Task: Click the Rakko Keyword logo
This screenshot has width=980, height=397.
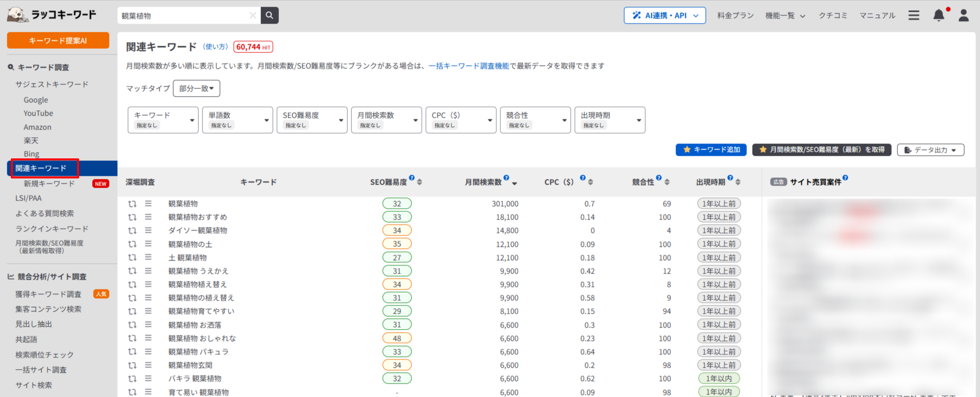Action: point(52,15)
